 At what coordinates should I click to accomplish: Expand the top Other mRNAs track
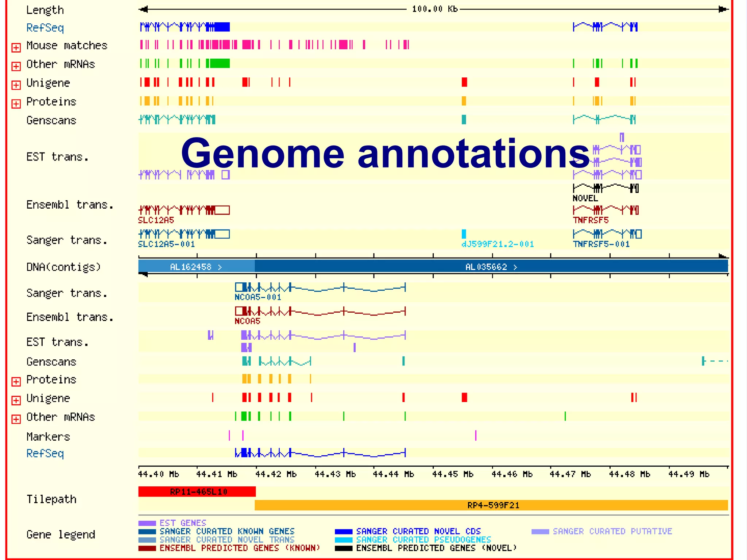tap(16, 66)
